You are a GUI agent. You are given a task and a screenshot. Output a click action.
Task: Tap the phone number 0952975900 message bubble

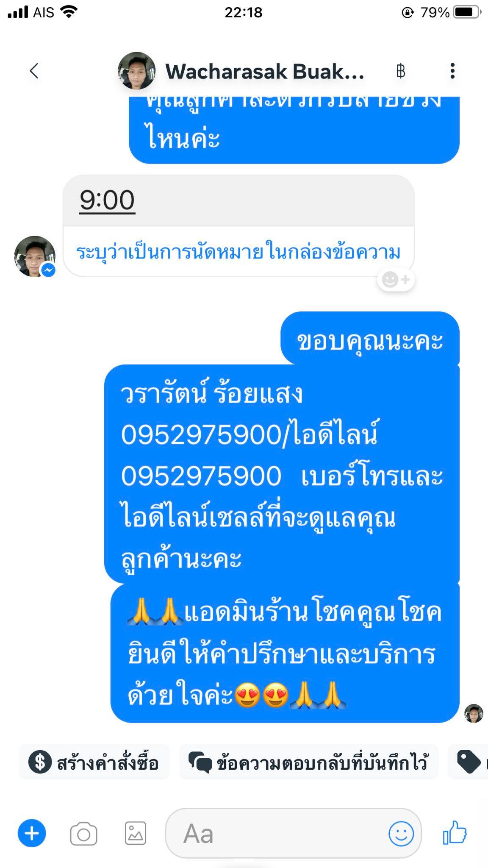(282, 475)
